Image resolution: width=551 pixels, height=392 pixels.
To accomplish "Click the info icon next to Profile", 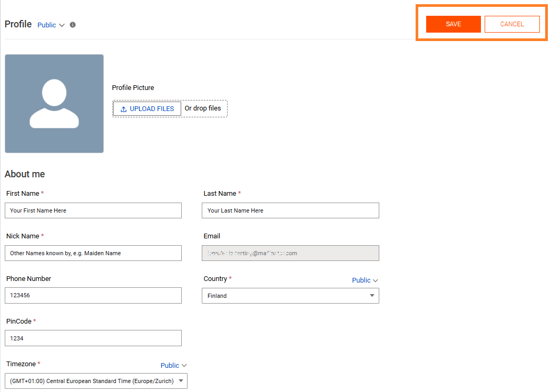I will coord(73,25).
